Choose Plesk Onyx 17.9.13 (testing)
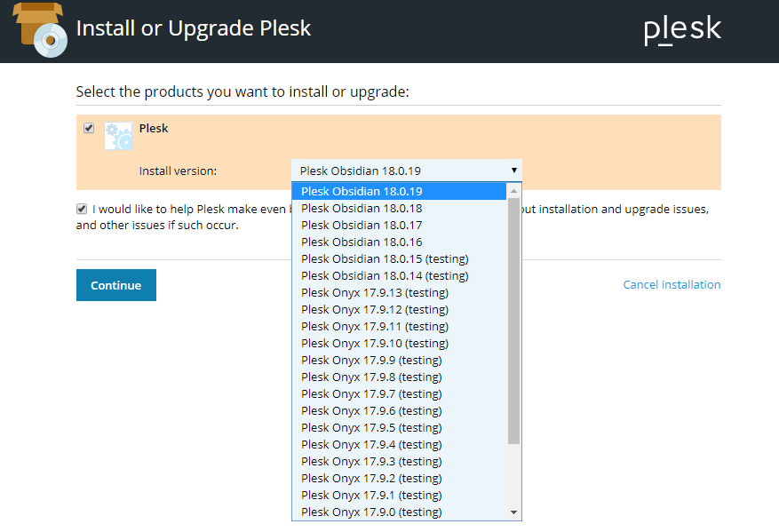779x532 pixels. [x=375, y=292]
